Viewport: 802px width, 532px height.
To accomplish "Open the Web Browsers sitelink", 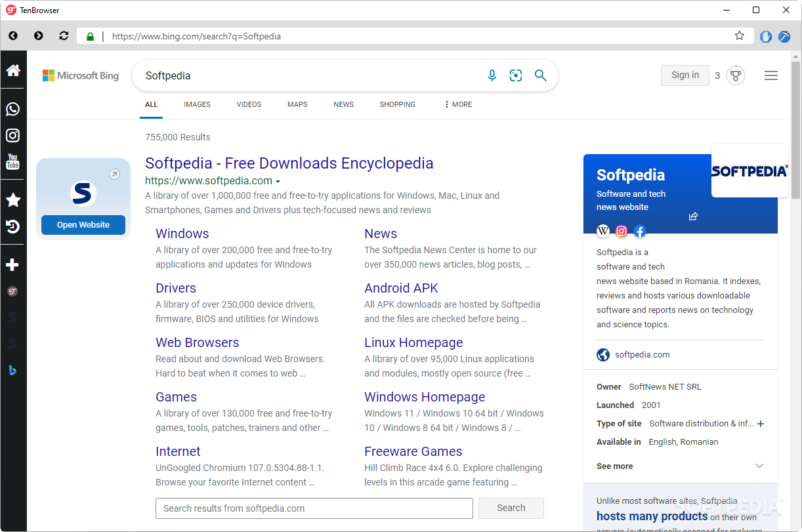I will [x=198, y=342].
